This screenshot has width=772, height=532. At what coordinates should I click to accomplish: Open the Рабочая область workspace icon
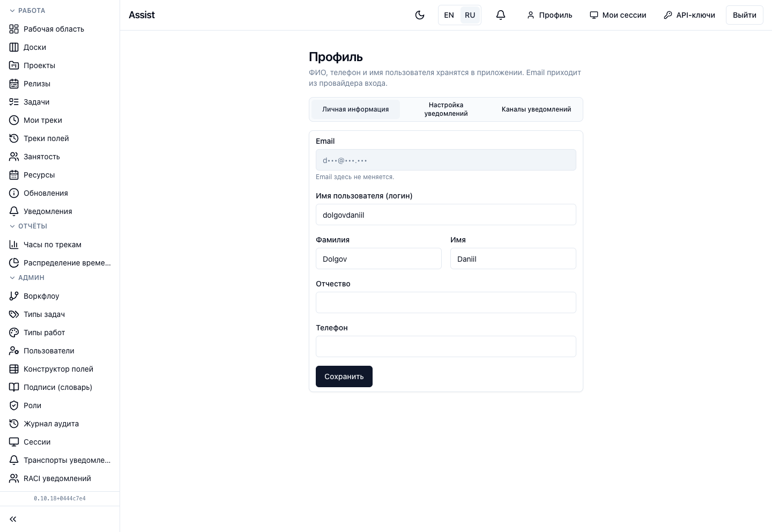pos(14,29)
